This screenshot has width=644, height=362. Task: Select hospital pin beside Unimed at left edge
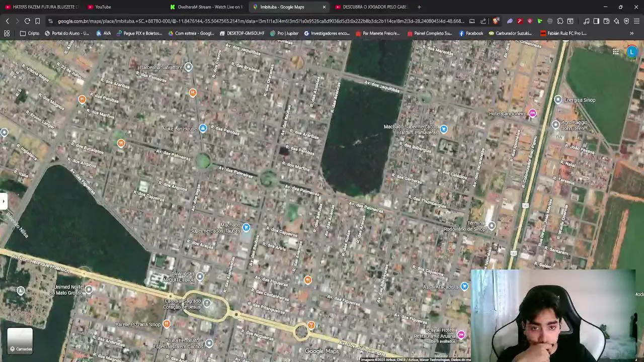(x=21, y=291)
